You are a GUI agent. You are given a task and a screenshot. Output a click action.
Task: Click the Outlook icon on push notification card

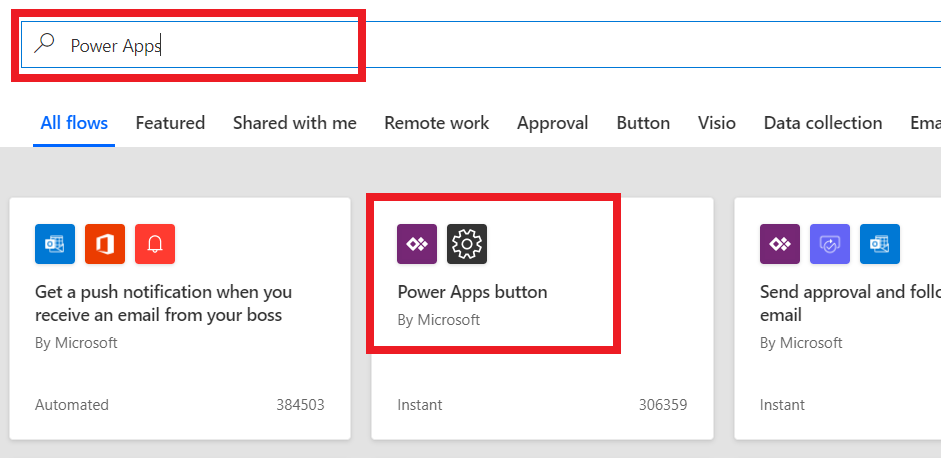point(55,244)
